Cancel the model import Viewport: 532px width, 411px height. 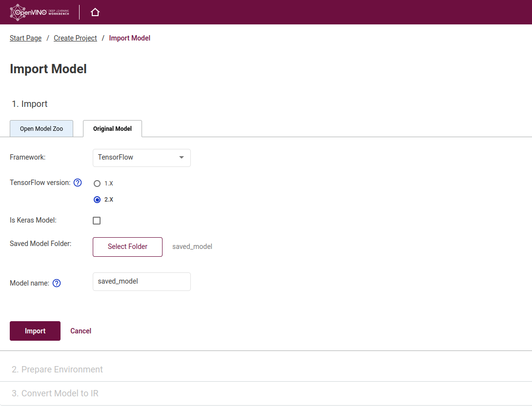point(81,331)
